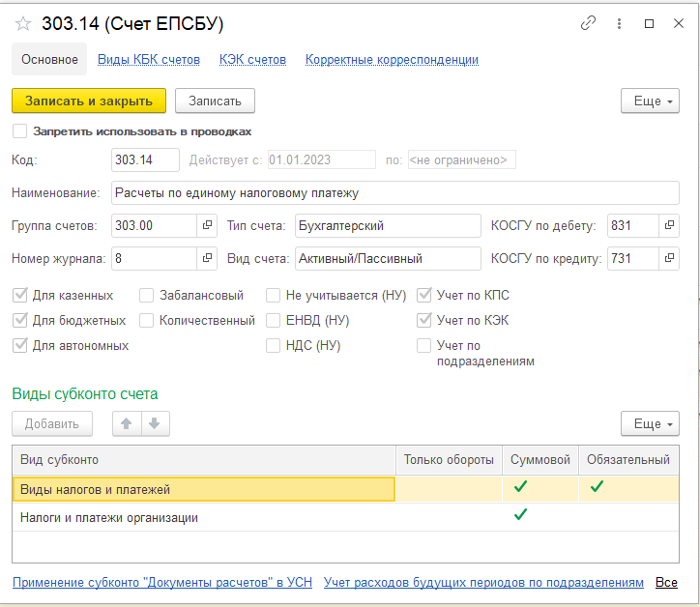Check the Учет по подразделениям option
This screenshot has height=607, width=700.
tap(423, 345)
